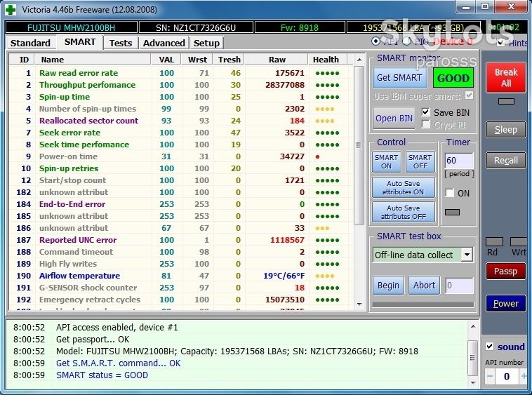
Task: Click the End-to-End error row
Action: click(x=181, y=204)
